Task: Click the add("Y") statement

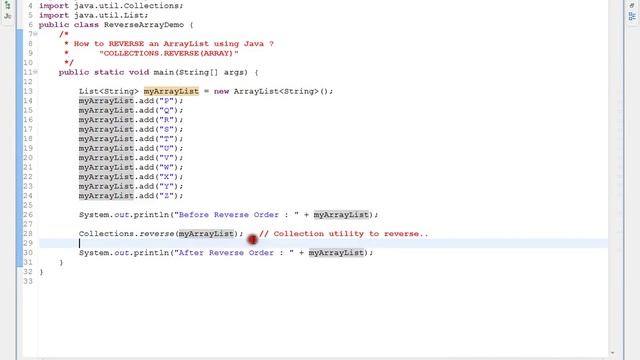Action: (131, 186)
